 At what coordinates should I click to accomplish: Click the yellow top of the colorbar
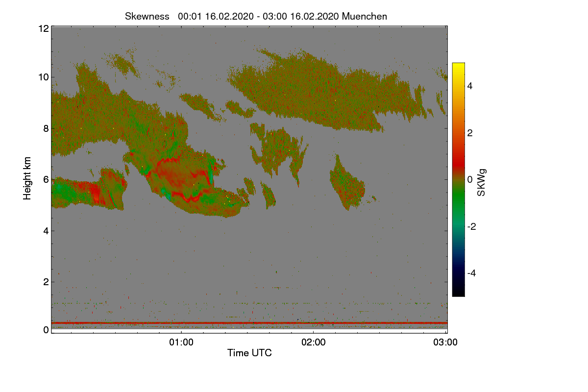click(458, 68)
